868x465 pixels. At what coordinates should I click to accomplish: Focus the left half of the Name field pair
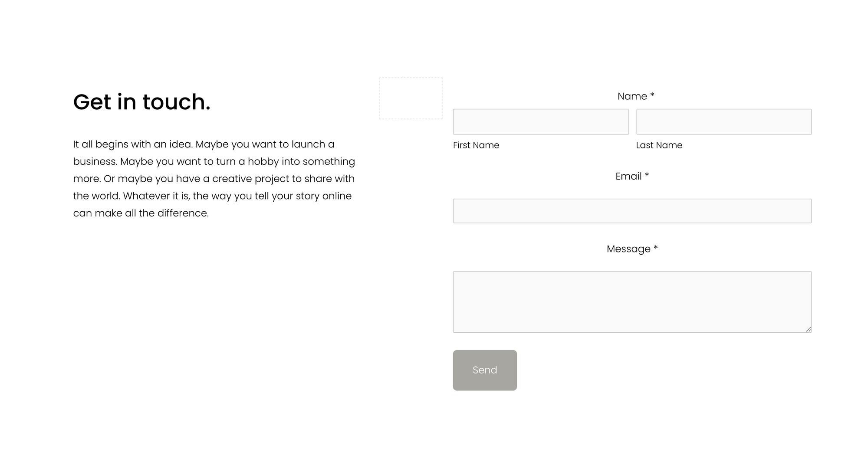pyautogui.click(x=540, y=122)
